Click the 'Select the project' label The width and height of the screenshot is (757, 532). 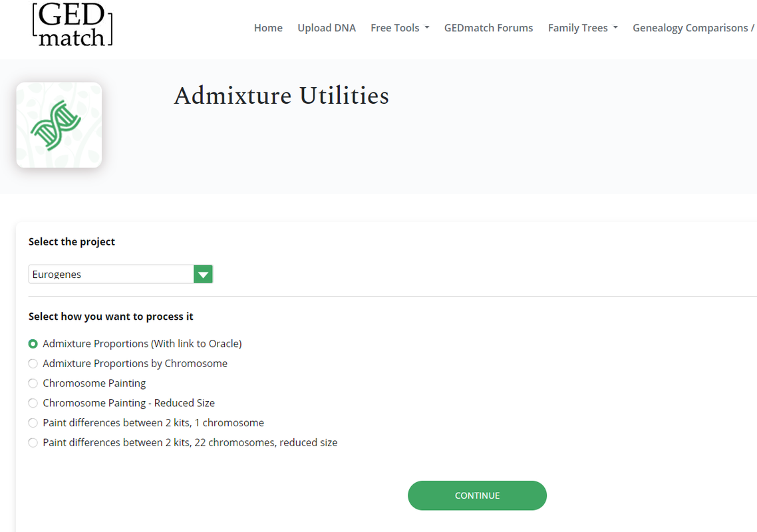click(71, 241)
